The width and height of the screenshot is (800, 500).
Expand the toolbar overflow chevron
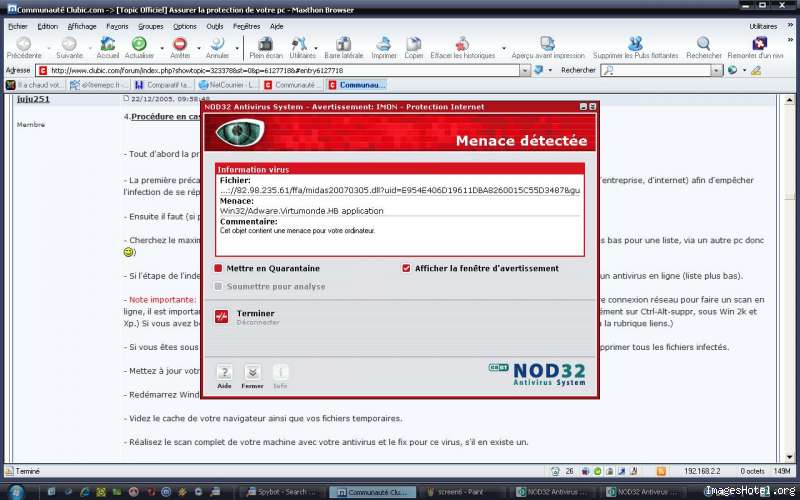click(x=791, y=40)
